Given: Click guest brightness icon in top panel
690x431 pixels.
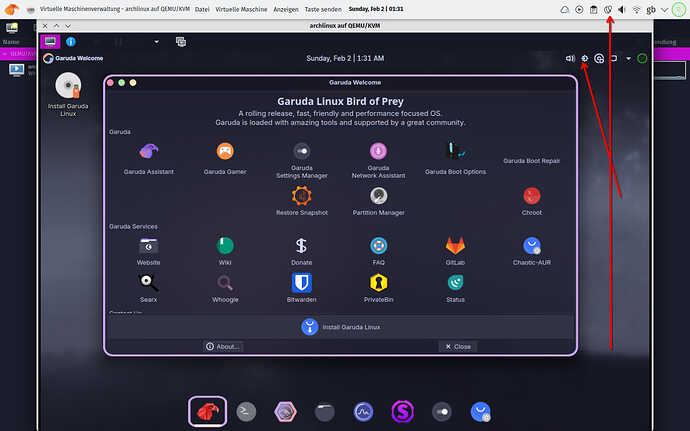Looking at the screenshot, I should coord(584,58).
